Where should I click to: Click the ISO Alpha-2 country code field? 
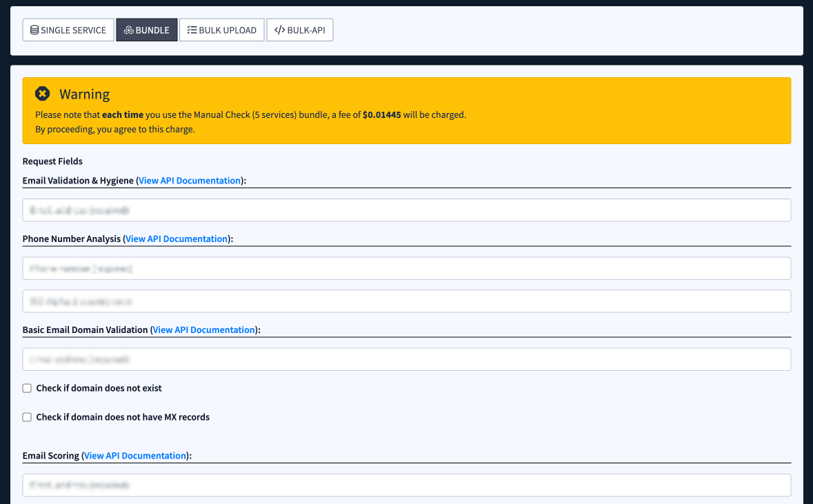407,301
